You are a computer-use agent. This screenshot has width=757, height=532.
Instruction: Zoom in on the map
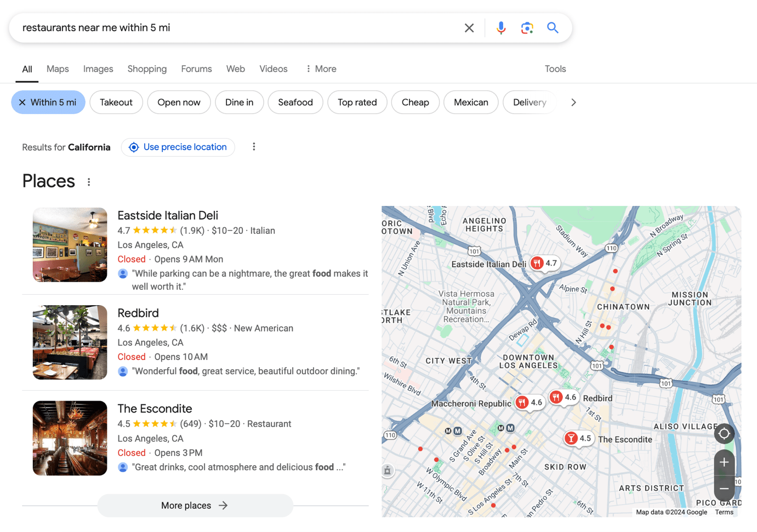click(x=724, y=462)
